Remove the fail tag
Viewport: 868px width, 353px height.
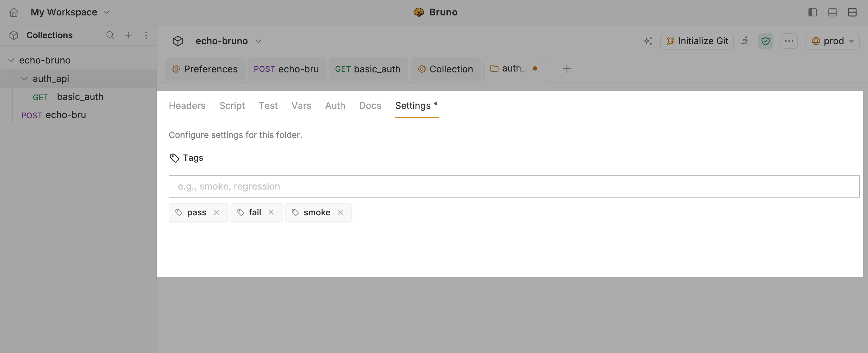pyautogui.click(x=271, y=212)
